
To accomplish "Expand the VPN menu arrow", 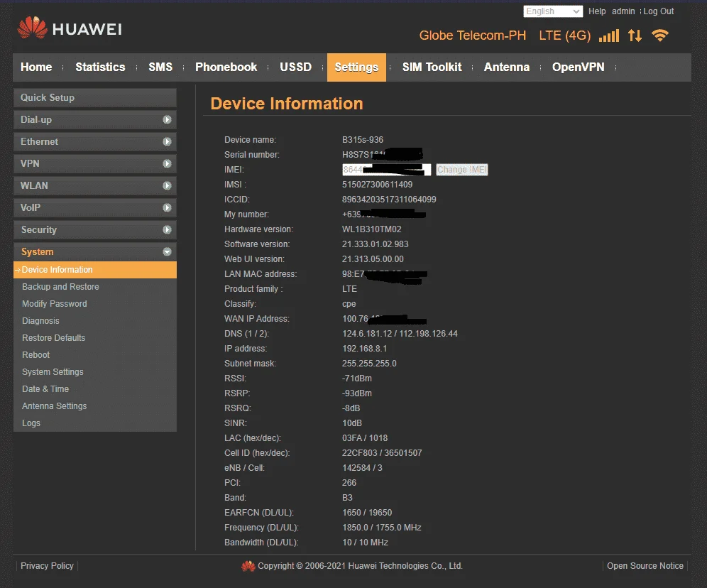I will [x=167, y=163].
